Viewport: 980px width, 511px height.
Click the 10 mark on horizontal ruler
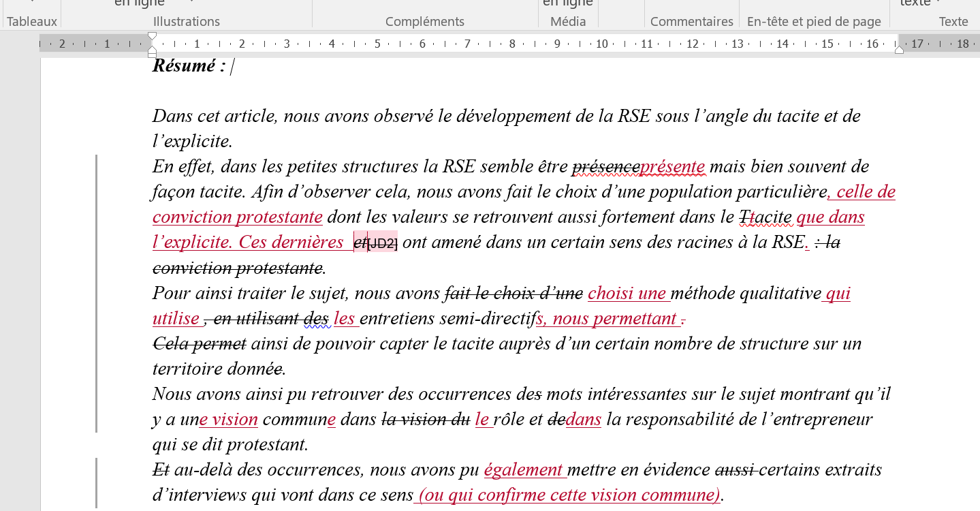tap(601, 44)
